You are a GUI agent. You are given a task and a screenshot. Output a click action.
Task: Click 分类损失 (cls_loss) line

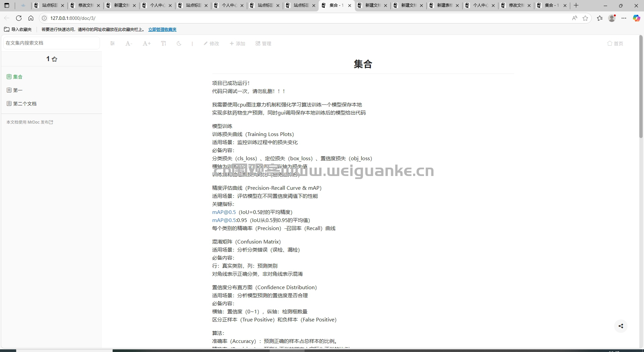coord(292,158)
